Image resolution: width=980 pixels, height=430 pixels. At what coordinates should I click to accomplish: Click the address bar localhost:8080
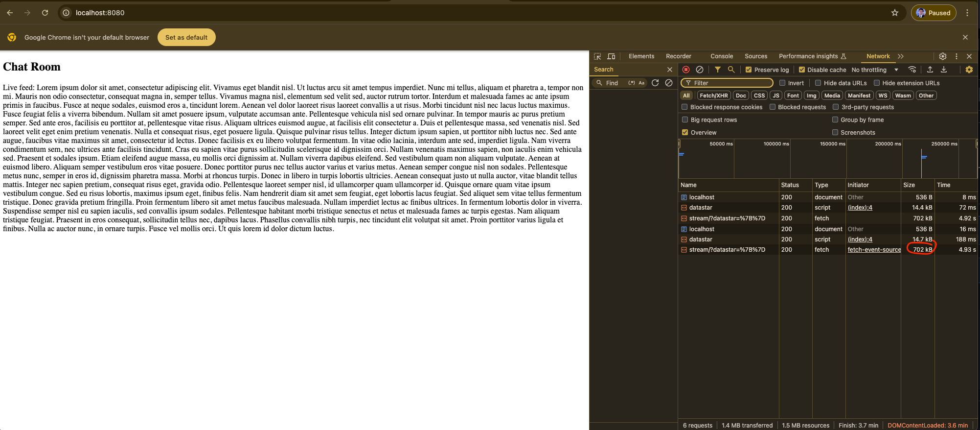pyautogui.click(x=100, y=13)
